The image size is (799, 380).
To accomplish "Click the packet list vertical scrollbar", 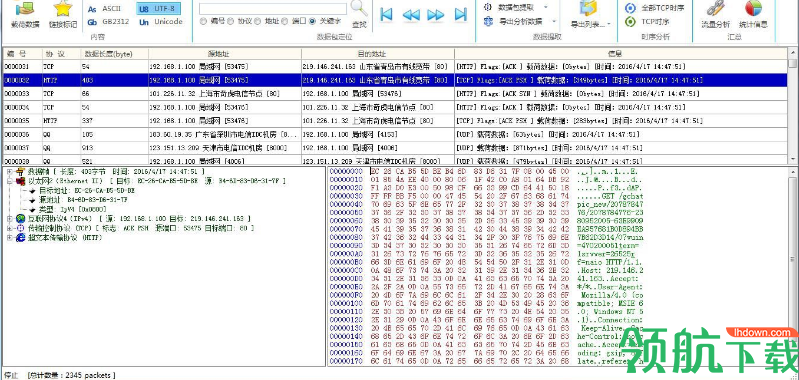I will (792, 106).
